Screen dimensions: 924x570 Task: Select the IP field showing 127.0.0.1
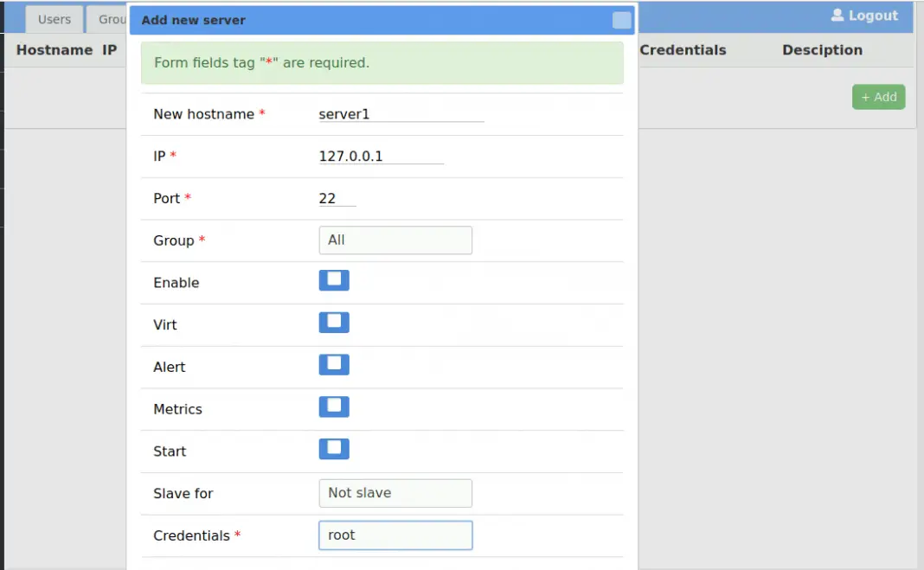click(381, 156)
